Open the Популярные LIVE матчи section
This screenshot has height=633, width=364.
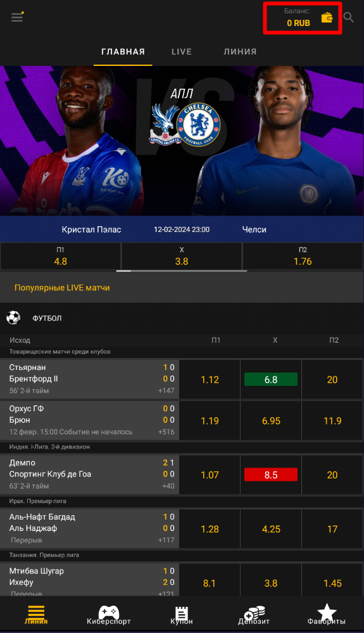[62, 288]
